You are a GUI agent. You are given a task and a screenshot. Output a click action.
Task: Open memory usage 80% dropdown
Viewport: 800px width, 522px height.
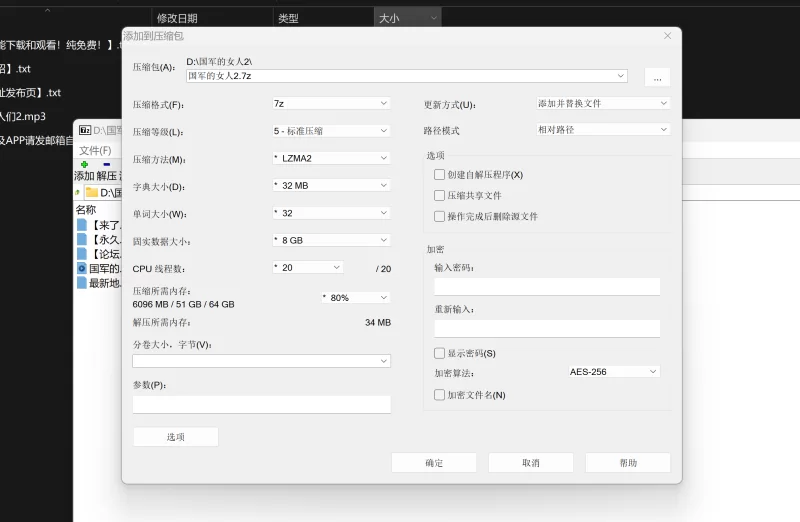coord(355,297)
